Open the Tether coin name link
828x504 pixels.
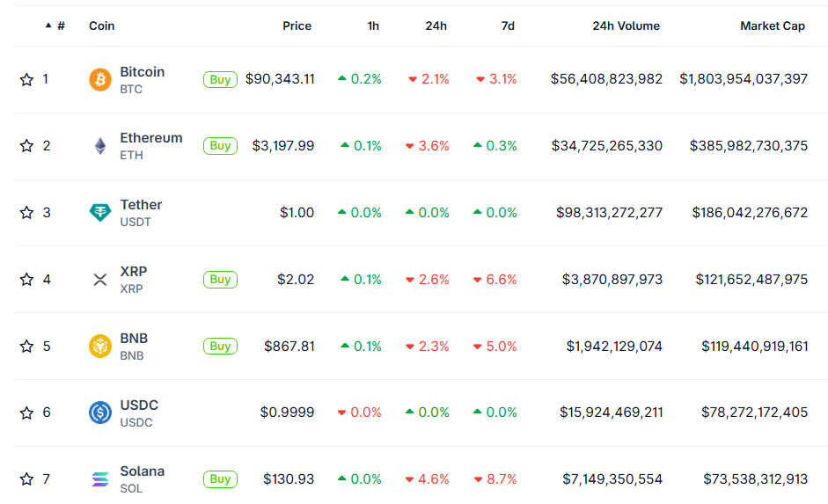pos(141,205)
